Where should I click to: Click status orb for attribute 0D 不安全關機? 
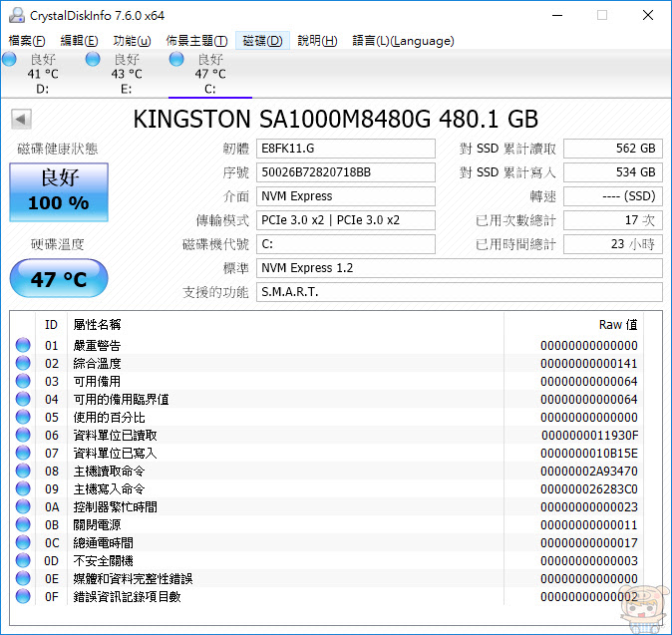[x=23, y=561]
